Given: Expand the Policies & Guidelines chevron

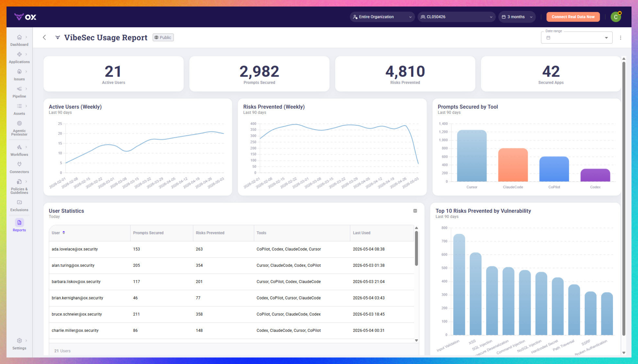Looking at the screenshot, I should pyautogui.click(x=26, y=182).
